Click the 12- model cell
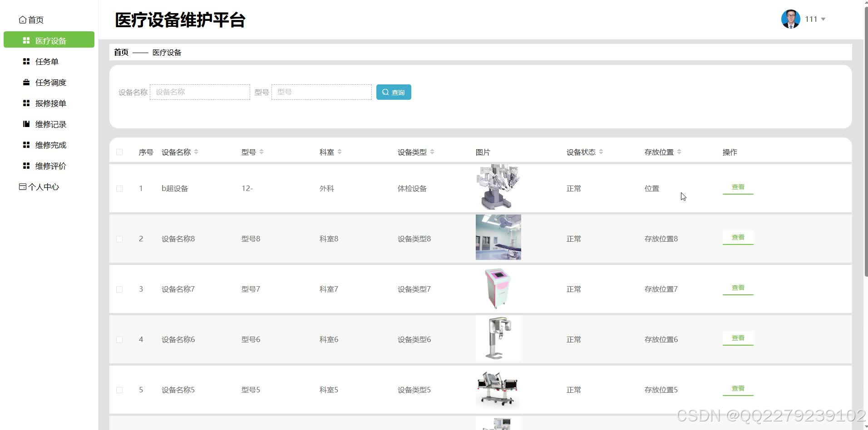868x430 pixels. pos(247,189)
